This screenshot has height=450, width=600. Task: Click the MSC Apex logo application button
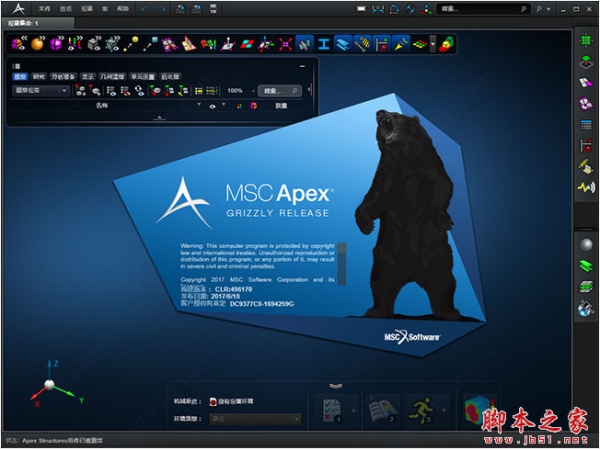click(x=16, y=8)
